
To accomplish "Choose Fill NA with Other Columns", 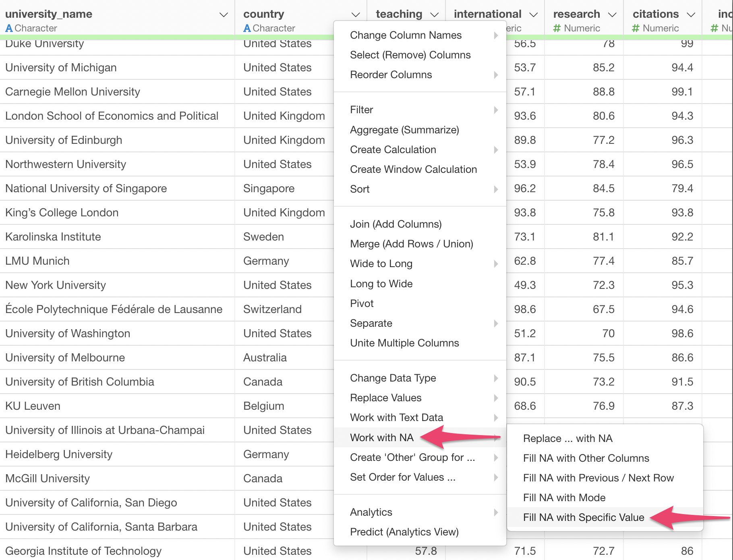I will click(x=605, y=458).
